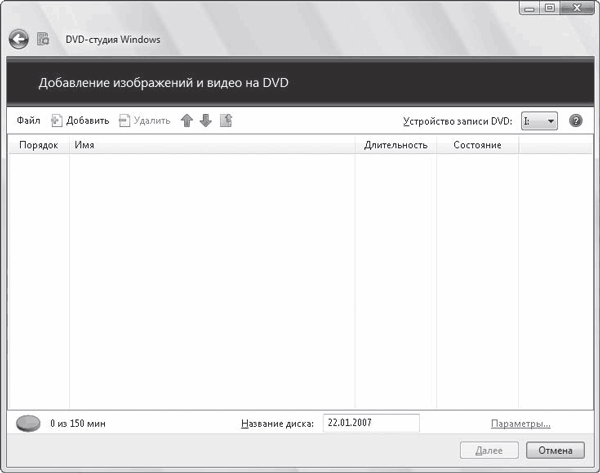Screen dimensions: 600x473
Task: Open the Устройство записи DVD dropdown
Action: [x=539, y=121]
